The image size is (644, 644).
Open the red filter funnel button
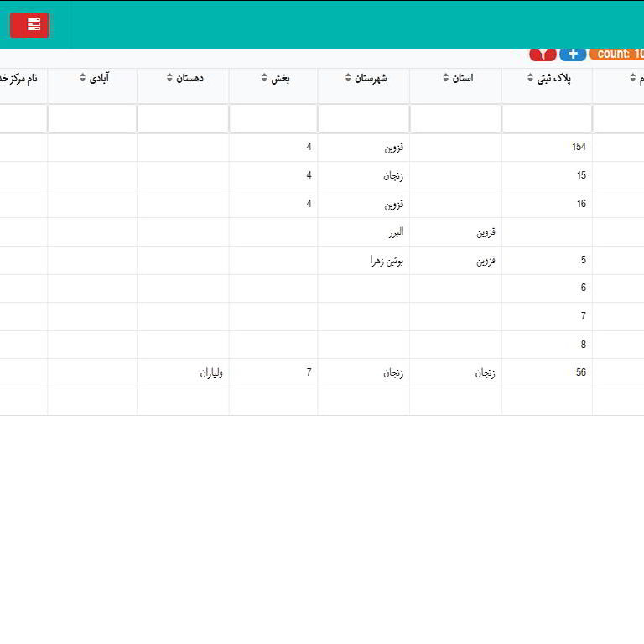[x=543, y=55]
